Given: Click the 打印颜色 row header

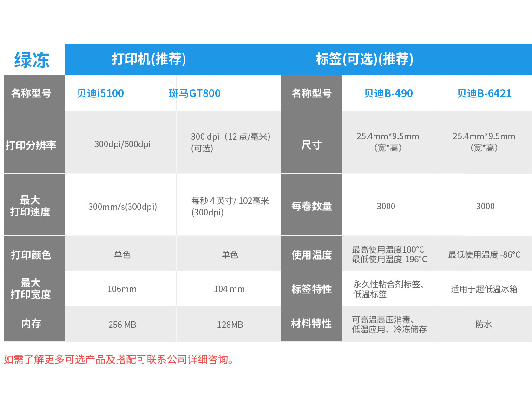Looking at the screenshot, I should click(x=34, y=253).
